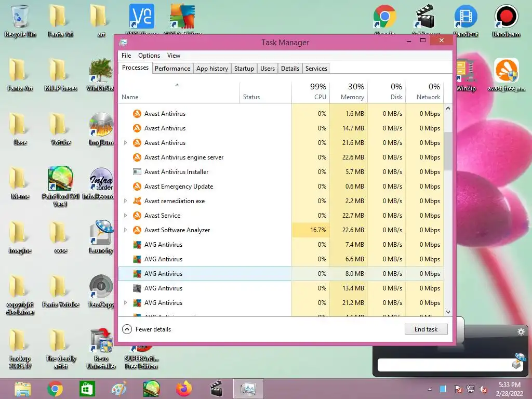Viewport: 532px width, 399px height.
Task: Open the AVG AntiVirus desktop shortcut
Action: [182, 19]
